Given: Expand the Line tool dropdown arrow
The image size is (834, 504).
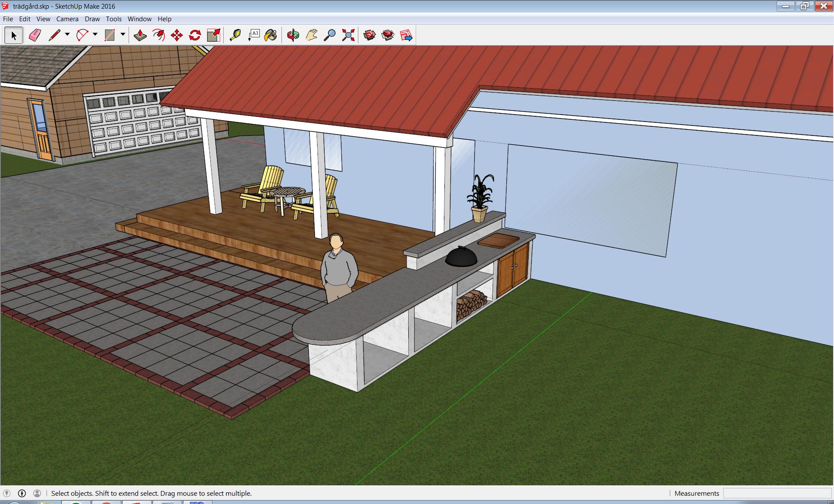Looking at the screenshot, I should tap(67, 34).
